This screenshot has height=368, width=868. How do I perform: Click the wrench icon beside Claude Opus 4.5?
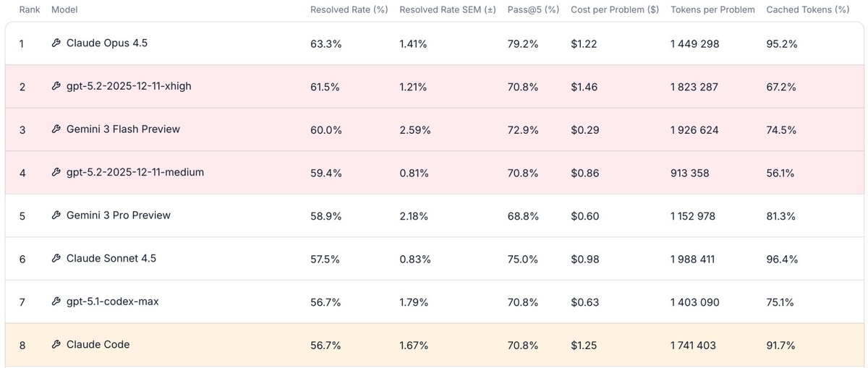(x=56, y=43)
